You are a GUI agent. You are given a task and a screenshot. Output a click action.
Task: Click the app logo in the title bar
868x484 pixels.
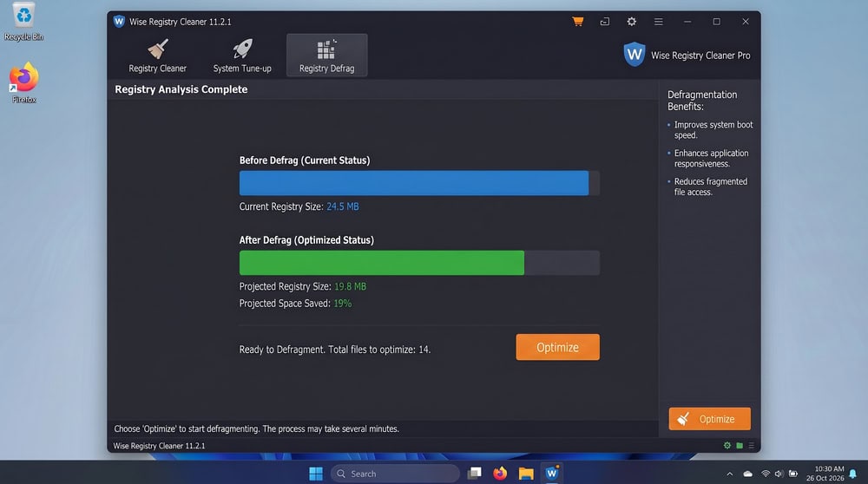click(119, 22)
